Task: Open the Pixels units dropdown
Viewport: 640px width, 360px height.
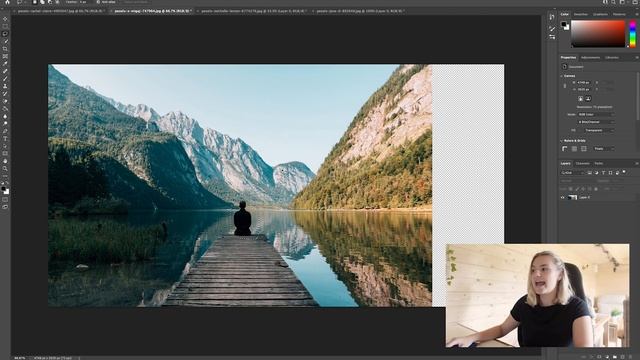Action: pos(603,149)
